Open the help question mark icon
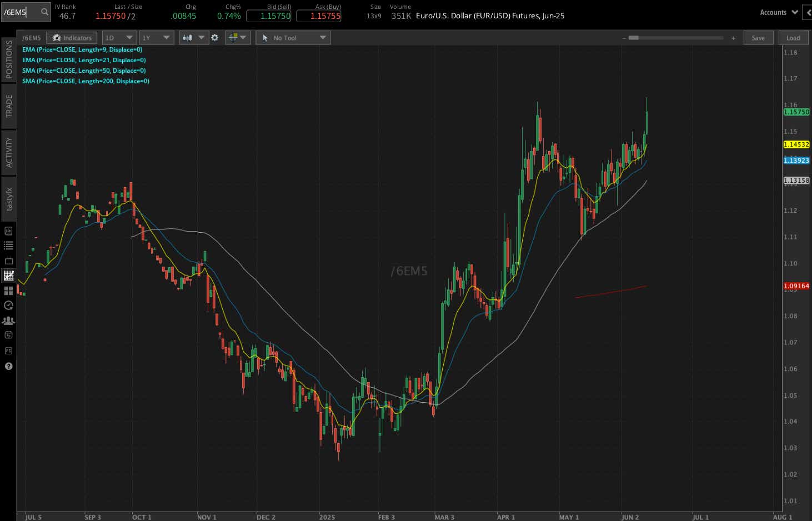Screen dimensions: 812x521 pyautogui.click(x=8, y=366)
